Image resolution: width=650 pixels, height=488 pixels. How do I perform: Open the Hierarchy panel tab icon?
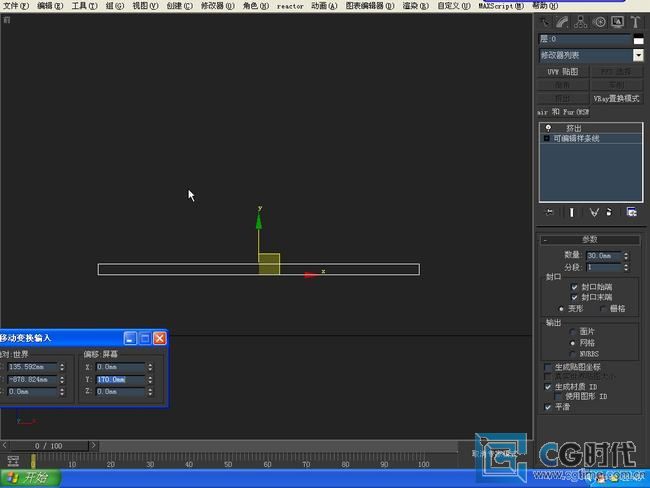point(580,22)
